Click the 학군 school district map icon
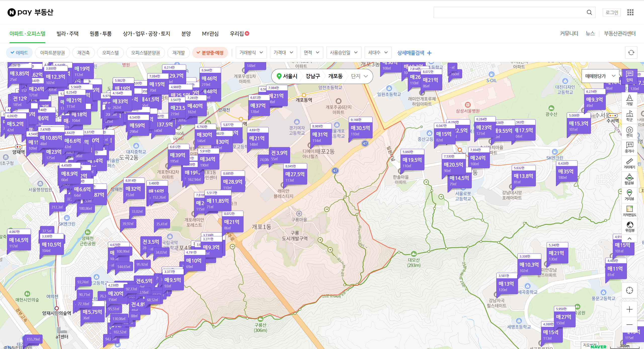Viewport: 644px width, 349px height. 629,116
